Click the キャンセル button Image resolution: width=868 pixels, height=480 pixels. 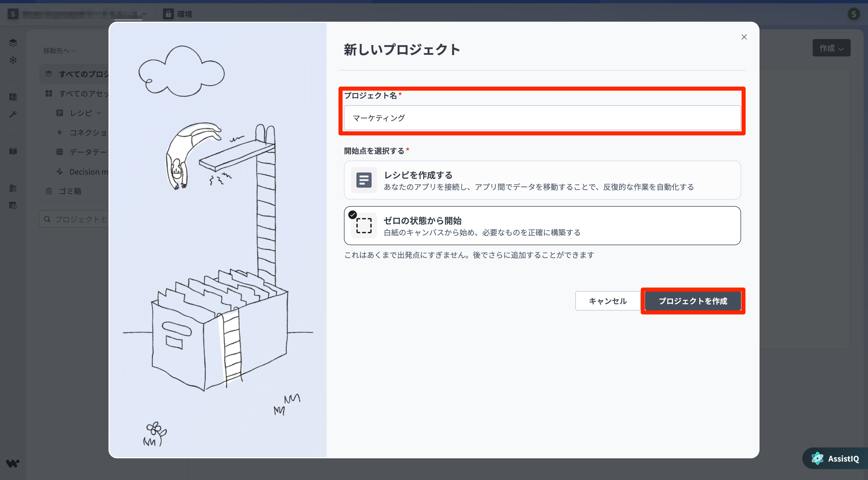608,301
